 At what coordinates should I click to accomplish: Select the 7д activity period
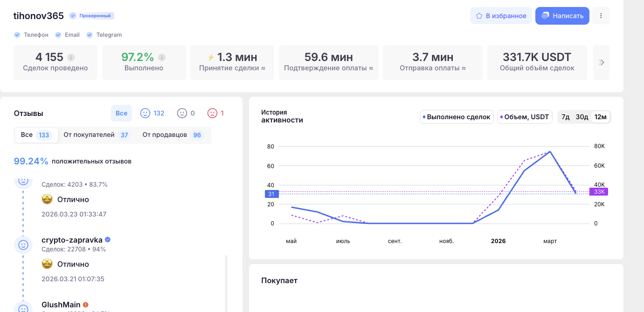(565, 117)
